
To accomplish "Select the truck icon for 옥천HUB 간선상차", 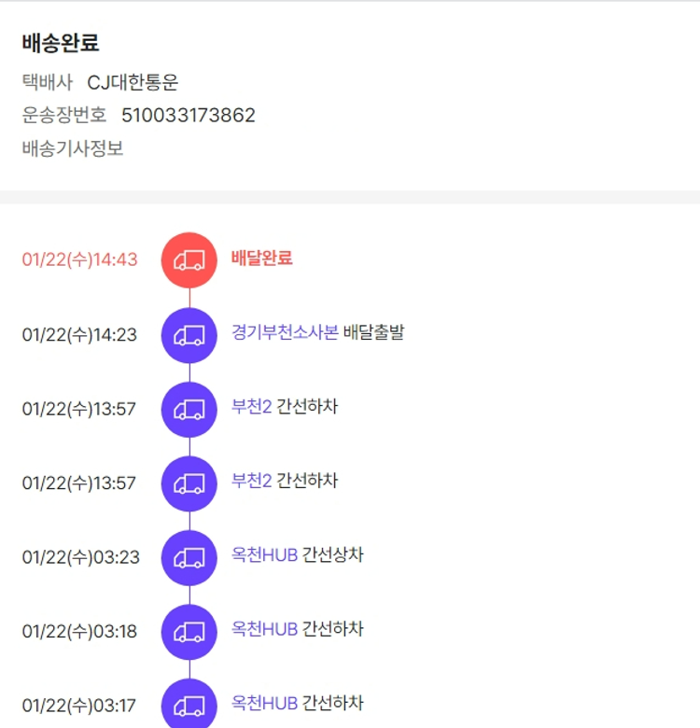I will (189, 557).
